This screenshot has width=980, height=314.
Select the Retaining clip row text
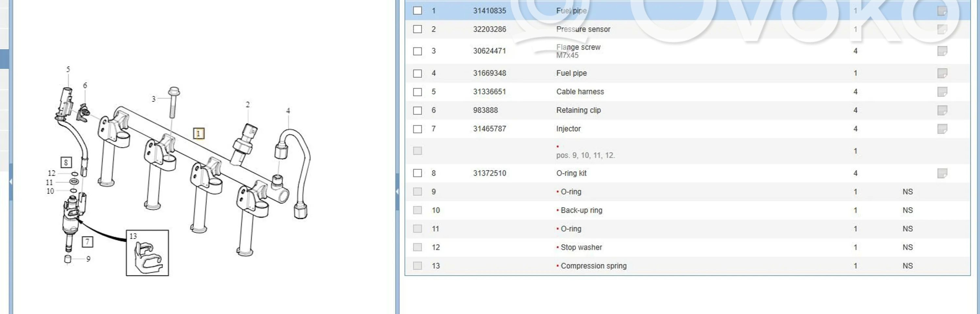[578, 110]
